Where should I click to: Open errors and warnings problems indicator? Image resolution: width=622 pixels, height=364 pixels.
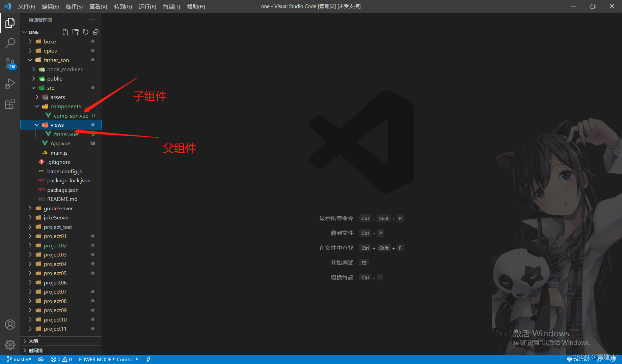click(x=61, y=359)
